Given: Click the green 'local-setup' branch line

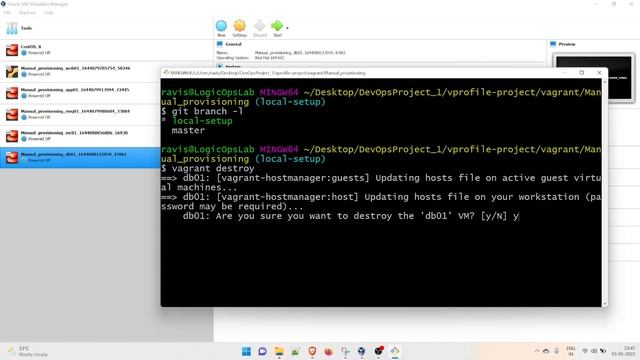Looking at the screenshot, I should [202, 121].
